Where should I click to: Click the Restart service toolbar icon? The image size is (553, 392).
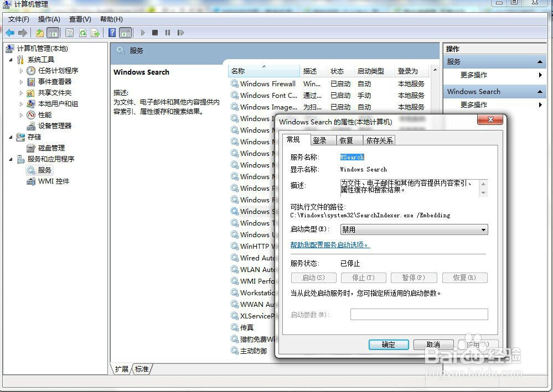(x=180, y=33)
